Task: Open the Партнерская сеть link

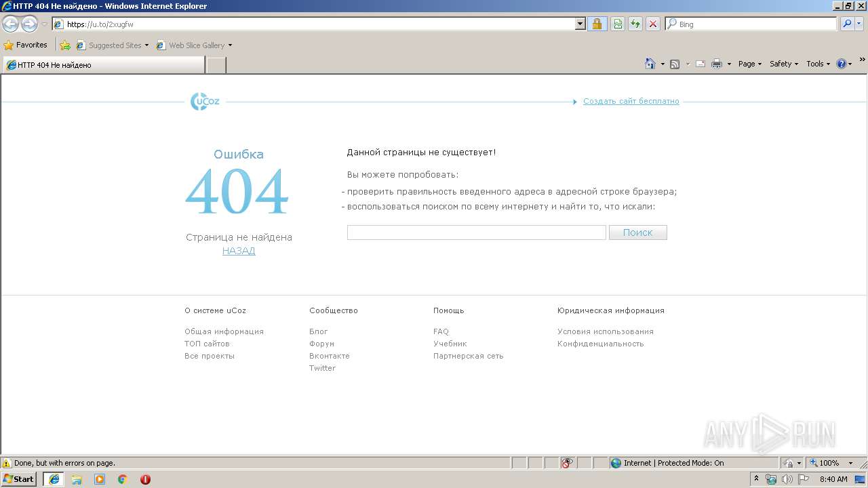Action: tap(469, 356)
